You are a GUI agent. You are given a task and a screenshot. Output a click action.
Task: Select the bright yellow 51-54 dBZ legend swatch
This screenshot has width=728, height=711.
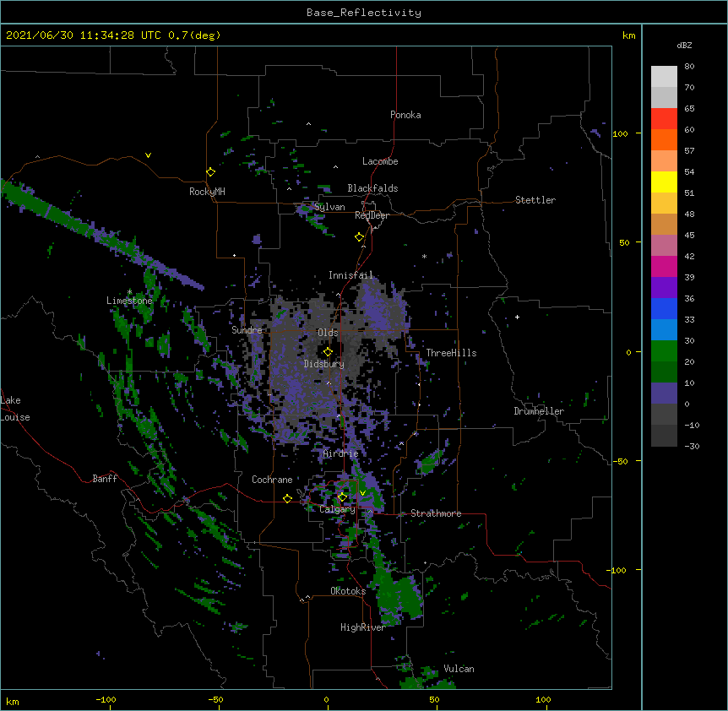pos(664,182)
